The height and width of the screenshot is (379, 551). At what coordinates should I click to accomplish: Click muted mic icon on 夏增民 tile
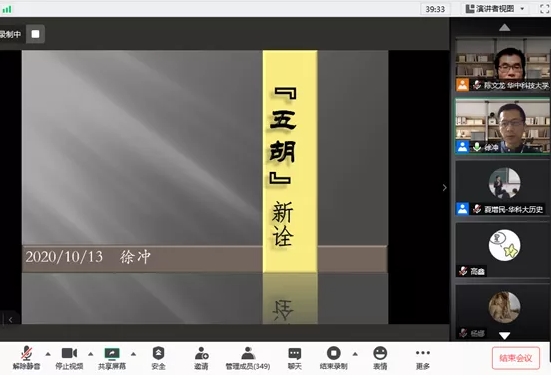(x=477, y=209)
